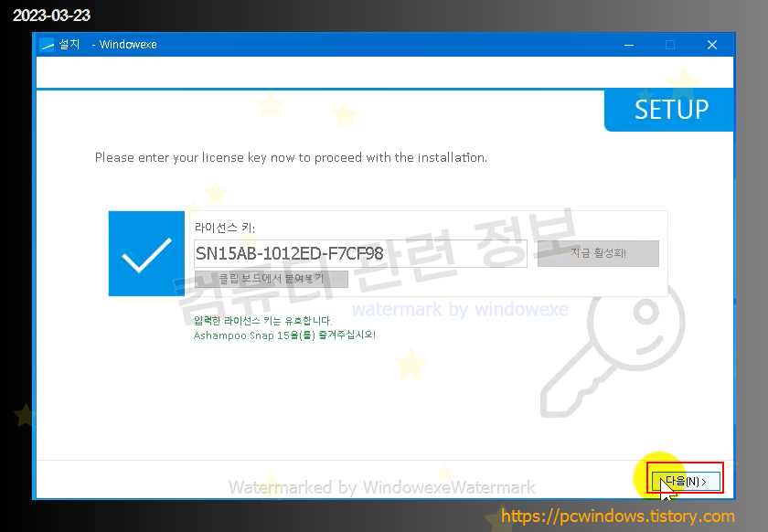
Task: Click the 클립보드에서 붙여넣기 paste button
Action: click(x=272, y=279)
